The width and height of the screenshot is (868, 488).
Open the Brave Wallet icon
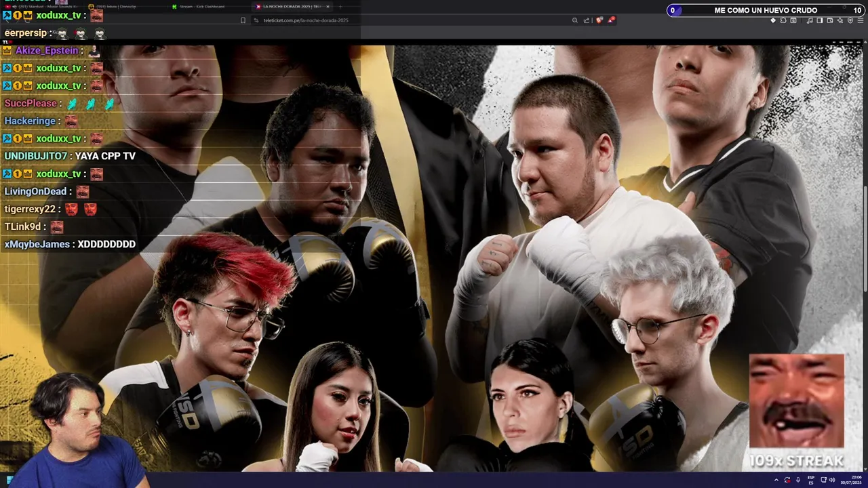pyautogui.click(x=830, y=20)
